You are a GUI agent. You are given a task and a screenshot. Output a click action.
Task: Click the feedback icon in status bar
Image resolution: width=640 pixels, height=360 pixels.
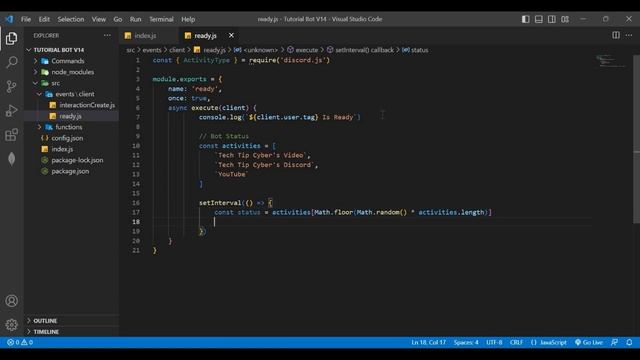[x=614, y=342]
